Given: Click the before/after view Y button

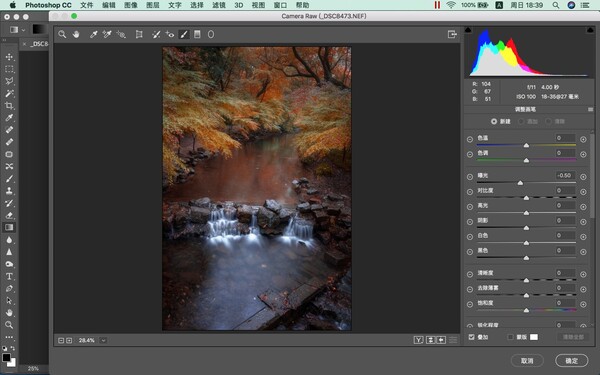Looking at the screenshot, I should pyautogui.click(x=419, y=340).
